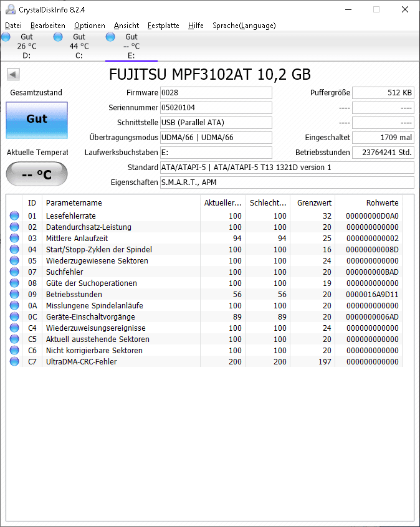Click the Eingeschaltet value 1709 mal
The image size is (420, 527).
point(383,138)
